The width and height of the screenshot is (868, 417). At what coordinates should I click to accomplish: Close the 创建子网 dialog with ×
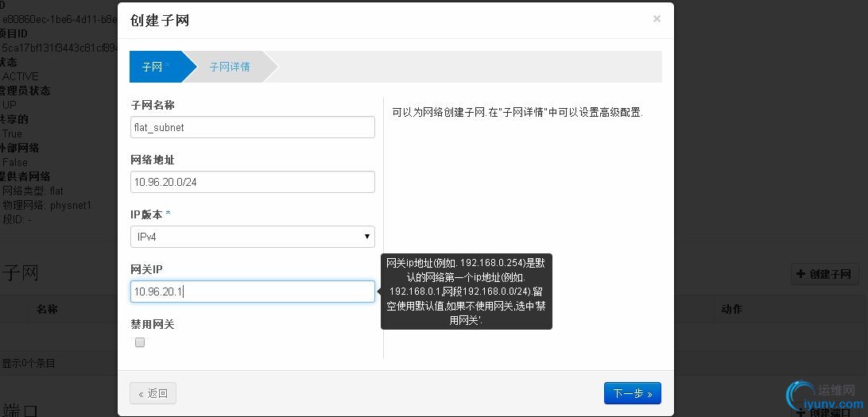tap(657, 19)
